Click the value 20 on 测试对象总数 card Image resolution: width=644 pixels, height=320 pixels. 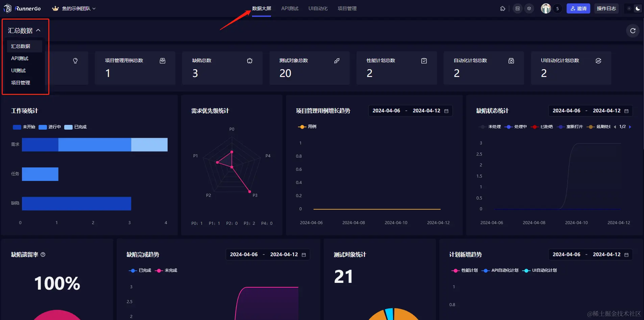coord(285,73)
